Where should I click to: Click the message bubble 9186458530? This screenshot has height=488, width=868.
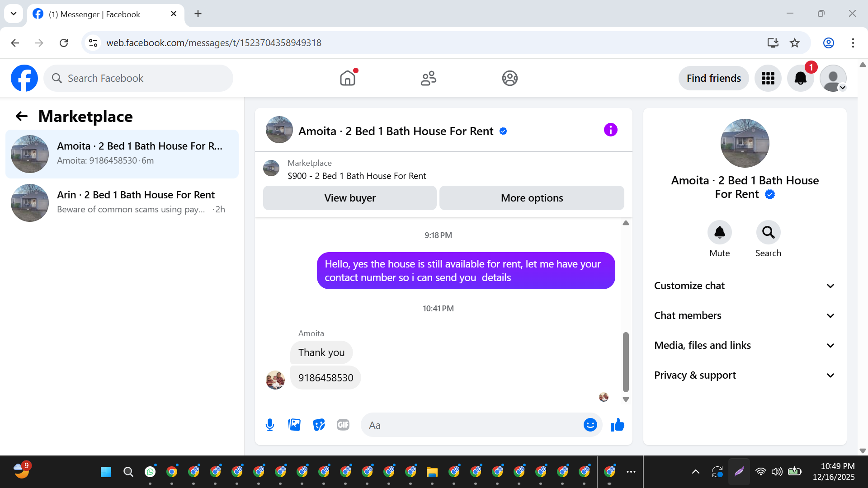pyautogui.click(x=325, y=378)
